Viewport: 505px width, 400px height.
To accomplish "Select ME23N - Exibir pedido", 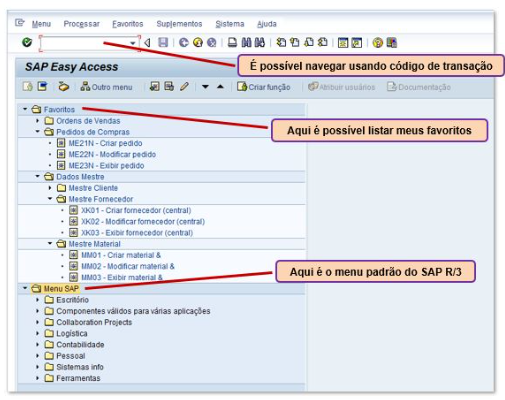I will pos(106,165).
